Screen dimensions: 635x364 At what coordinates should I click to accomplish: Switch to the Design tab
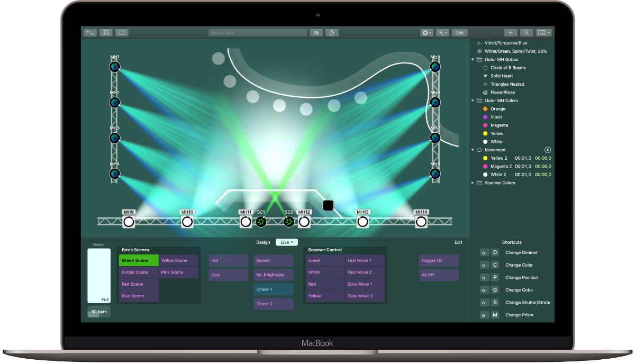tap(263, 242)
